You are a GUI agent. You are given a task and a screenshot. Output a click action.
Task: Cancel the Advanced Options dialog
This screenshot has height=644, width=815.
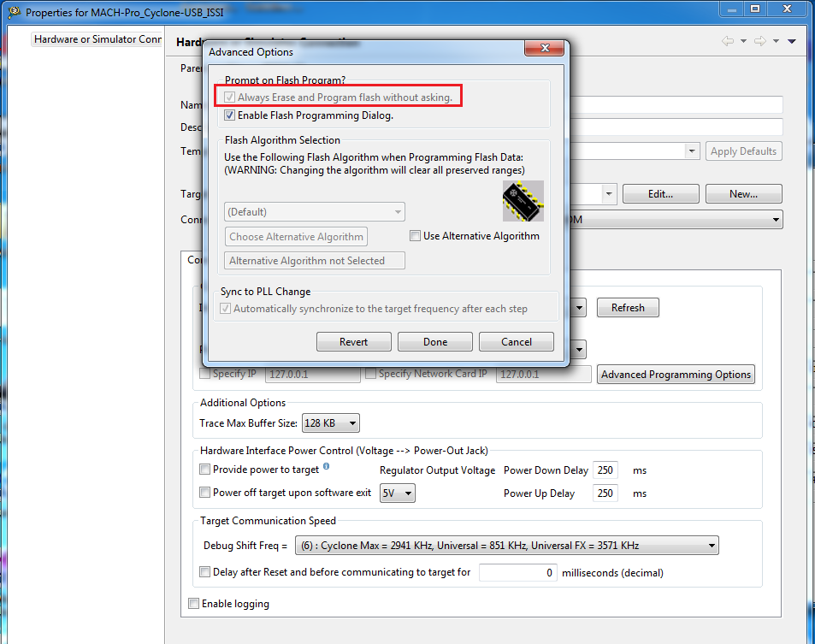pos(516,340)
